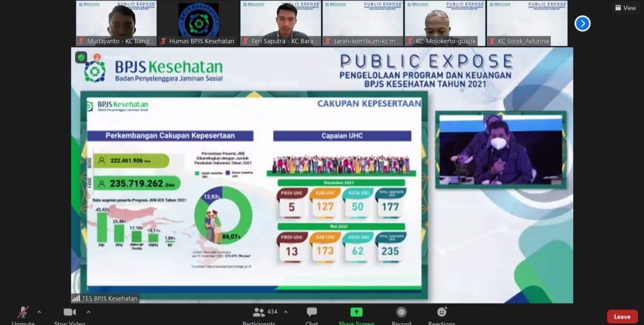The image size is (644, 325).
Task: Click the green Share Screen icon
Action: coord(356,312)
